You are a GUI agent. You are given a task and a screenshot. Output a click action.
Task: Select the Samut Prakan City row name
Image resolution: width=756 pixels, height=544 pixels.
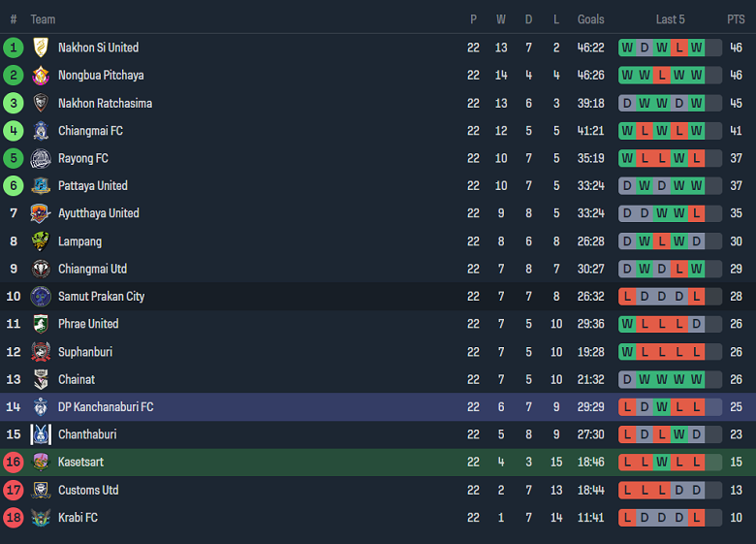101,297
